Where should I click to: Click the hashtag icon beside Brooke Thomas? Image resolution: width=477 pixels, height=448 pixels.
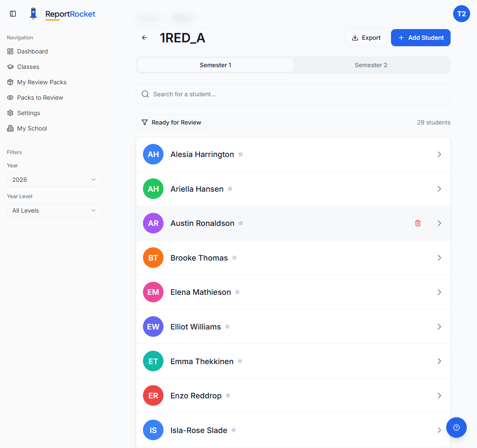click(234, 258)
